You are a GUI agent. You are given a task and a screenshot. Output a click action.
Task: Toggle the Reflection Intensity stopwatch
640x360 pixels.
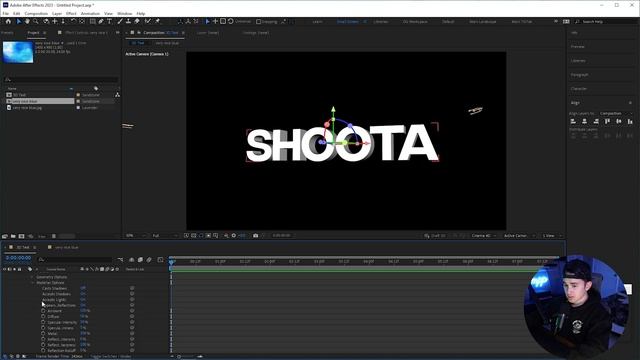(43, 339)
